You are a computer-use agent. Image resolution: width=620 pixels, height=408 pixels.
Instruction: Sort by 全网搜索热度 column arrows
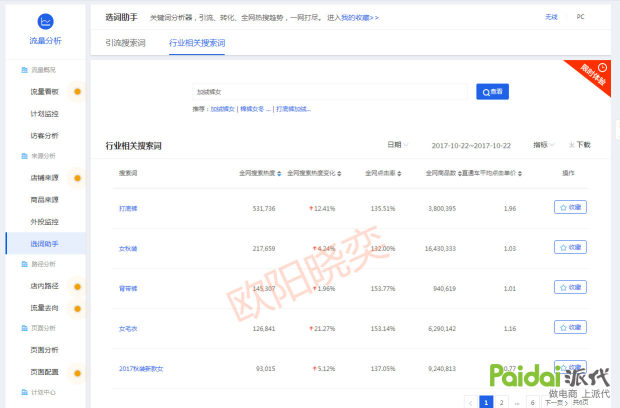pos(279,174)
